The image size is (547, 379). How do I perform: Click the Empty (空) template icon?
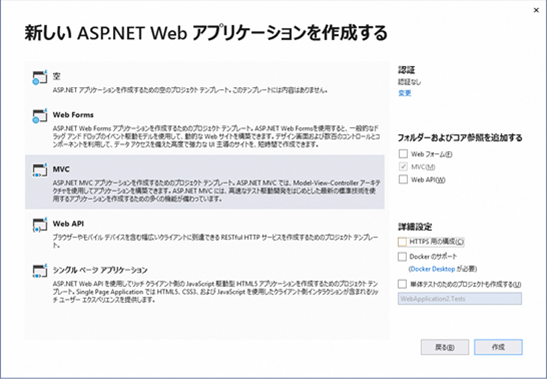click(39, 77)
